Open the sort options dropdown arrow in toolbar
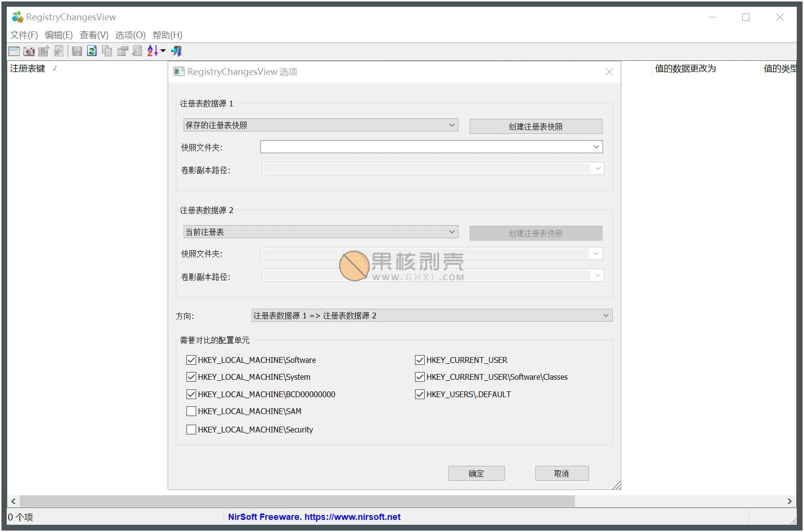Viewport: 804px width, 532px height. 163,51
